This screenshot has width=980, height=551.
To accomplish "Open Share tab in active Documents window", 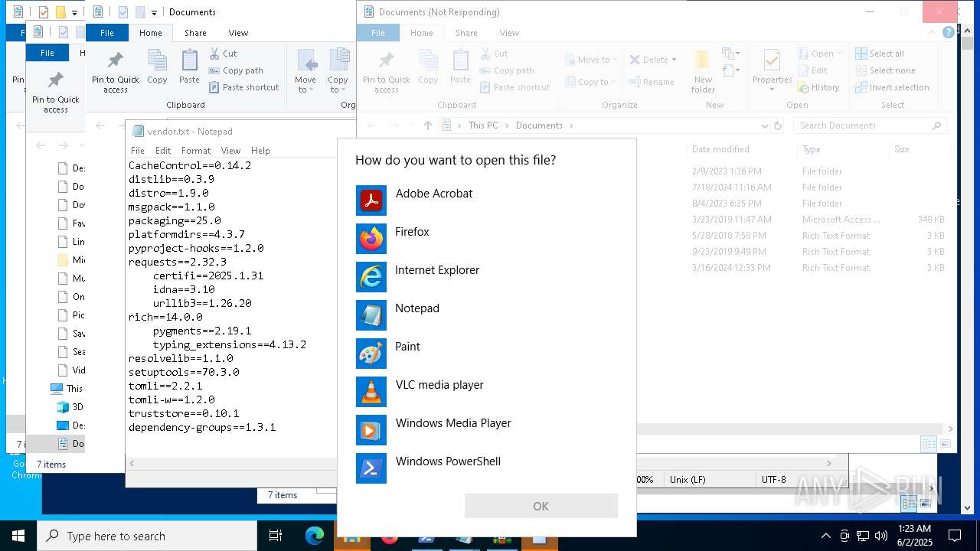I will [x=195, y=33].
